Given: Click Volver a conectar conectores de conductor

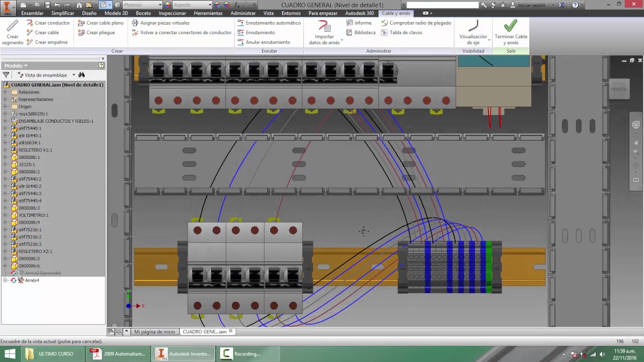Looking at the screenshot, I should (182, 33).
